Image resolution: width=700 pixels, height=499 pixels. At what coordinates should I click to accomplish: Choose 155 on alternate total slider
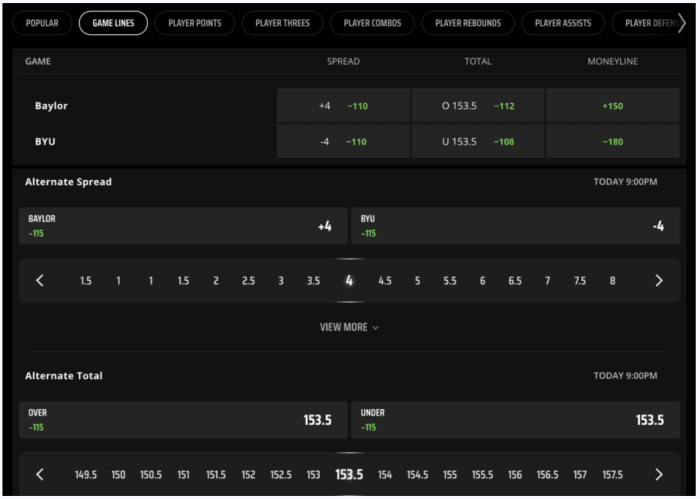(450, 474)
